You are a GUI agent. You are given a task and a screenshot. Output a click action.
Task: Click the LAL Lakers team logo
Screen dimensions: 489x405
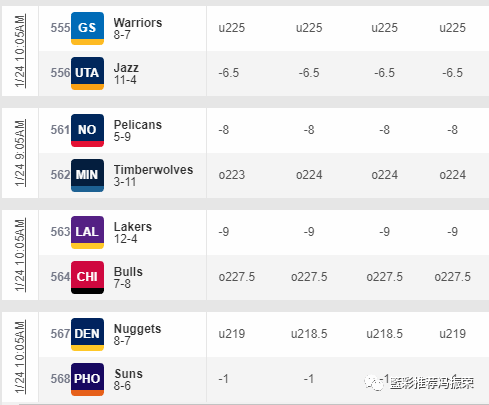point(87,232)
